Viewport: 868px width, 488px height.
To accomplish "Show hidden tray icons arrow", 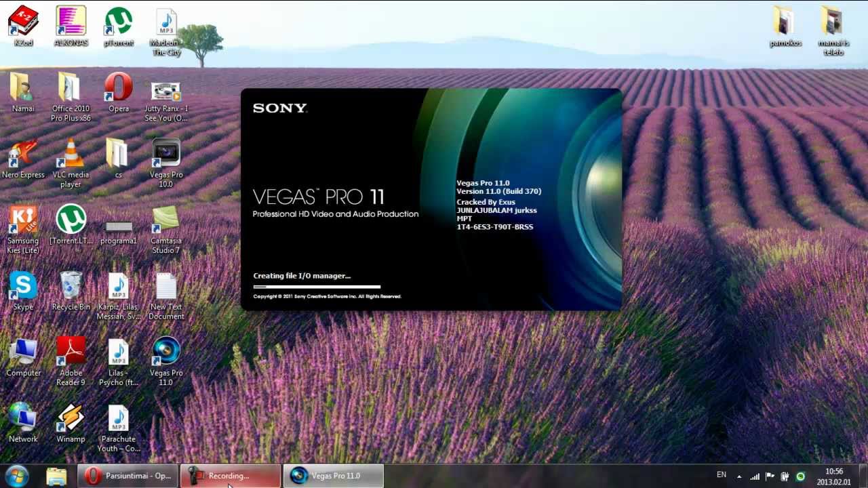I will [739, 476].
